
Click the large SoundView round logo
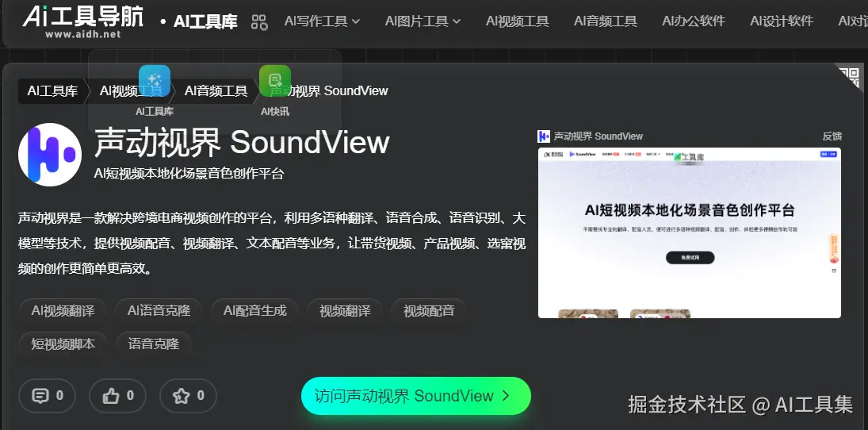50,155
